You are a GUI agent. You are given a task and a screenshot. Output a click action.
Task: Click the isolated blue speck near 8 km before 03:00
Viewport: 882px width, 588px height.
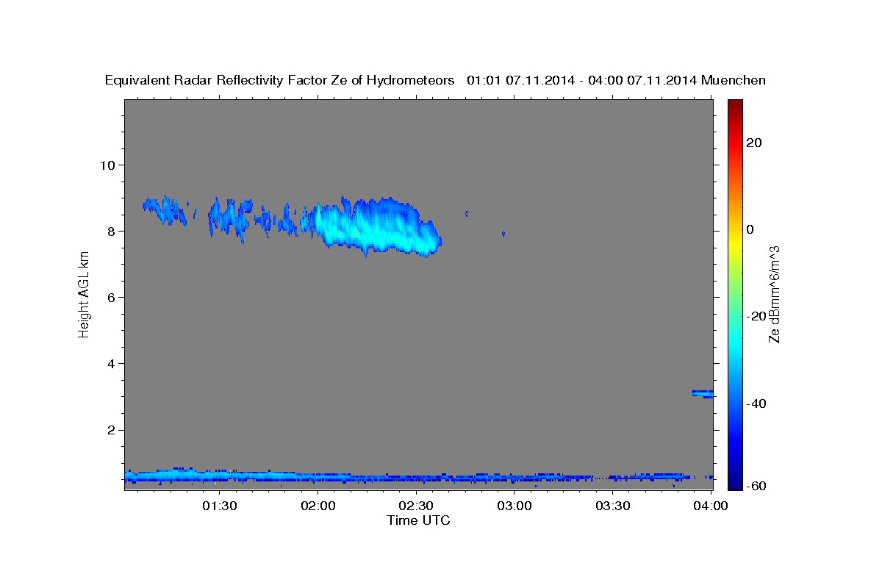(503, 234)
